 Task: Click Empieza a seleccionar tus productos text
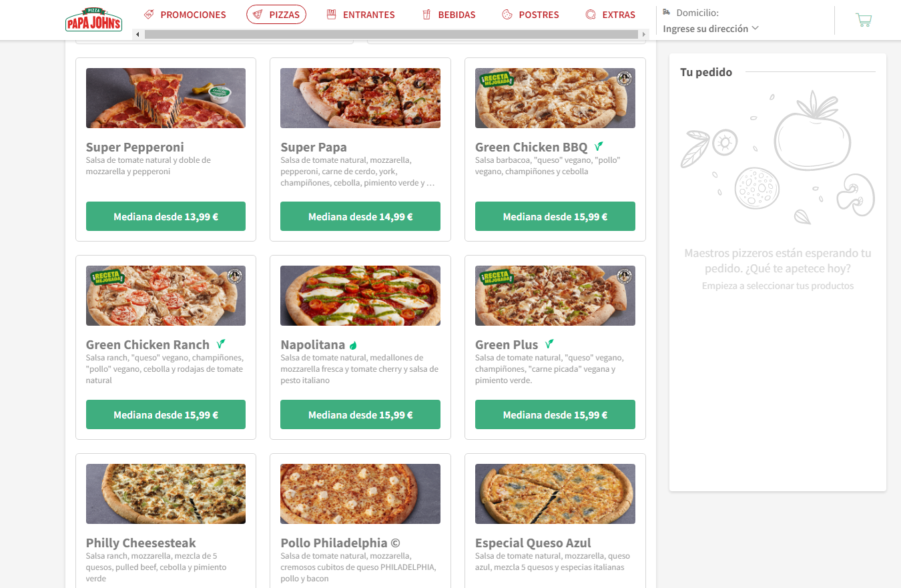778,286
